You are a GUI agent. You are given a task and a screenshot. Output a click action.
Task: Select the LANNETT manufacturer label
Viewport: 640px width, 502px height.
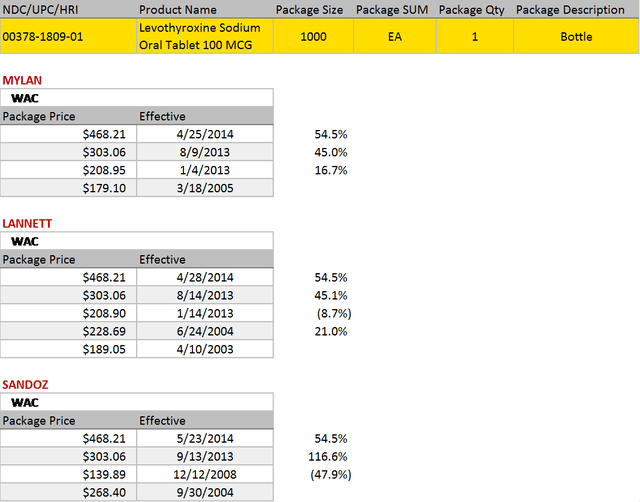27,223
